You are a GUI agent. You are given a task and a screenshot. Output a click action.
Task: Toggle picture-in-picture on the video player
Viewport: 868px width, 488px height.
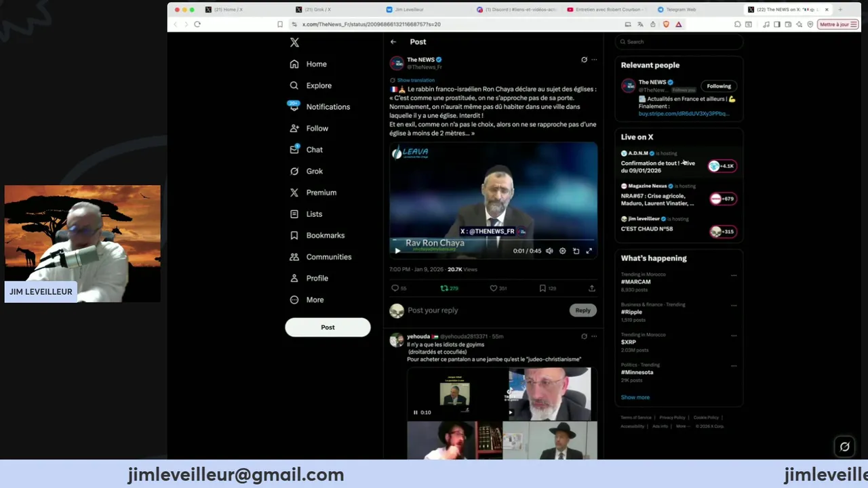click(x=576, y=251)
